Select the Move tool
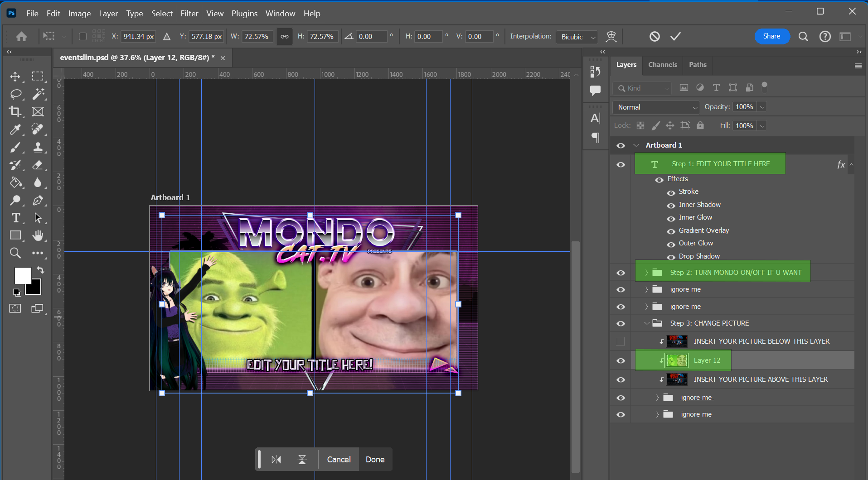868x480 pixels. [x=15, y=77]
